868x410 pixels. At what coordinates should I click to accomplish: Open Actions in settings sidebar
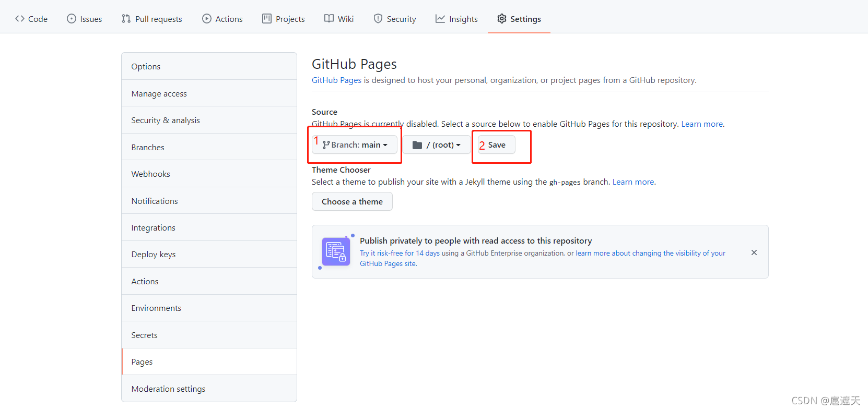(209, 281)
